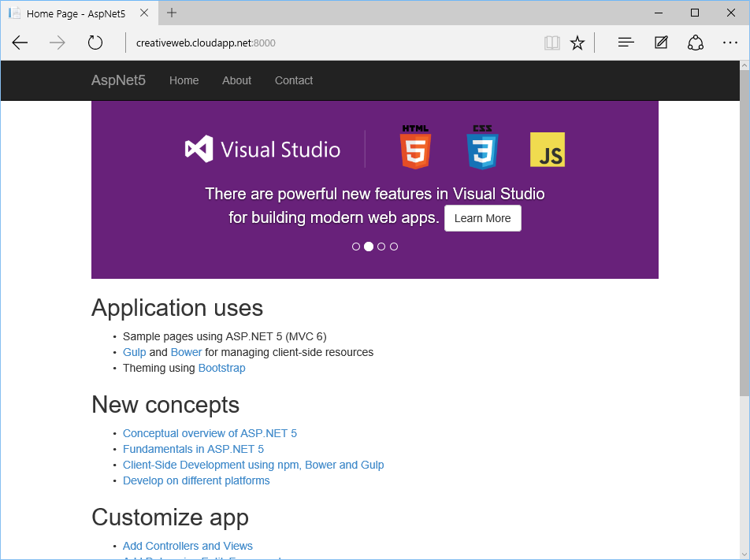Click the scrollbar up arrow
The width and height of the screenshot is (750, 560).
click(x=744, y=65)
